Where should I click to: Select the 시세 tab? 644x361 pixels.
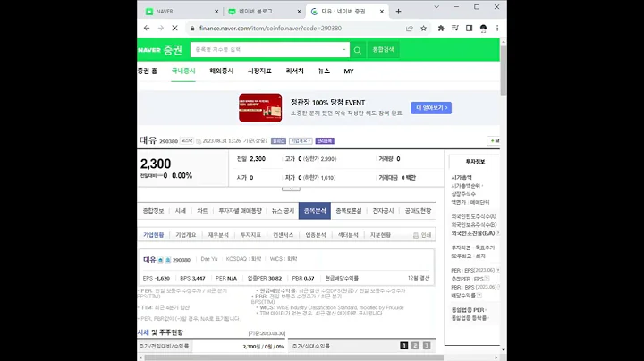[x=181, y=211]
